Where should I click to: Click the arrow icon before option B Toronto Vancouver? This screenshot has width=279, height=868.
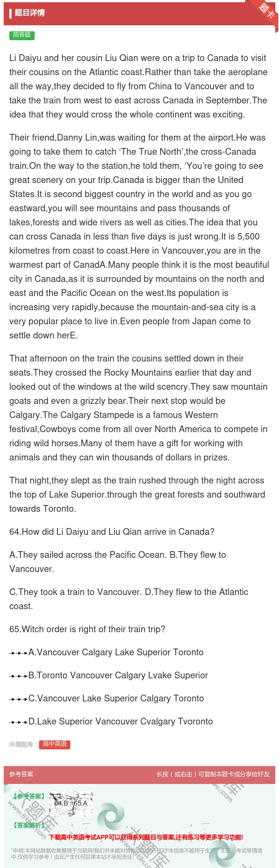pos(19,676)
